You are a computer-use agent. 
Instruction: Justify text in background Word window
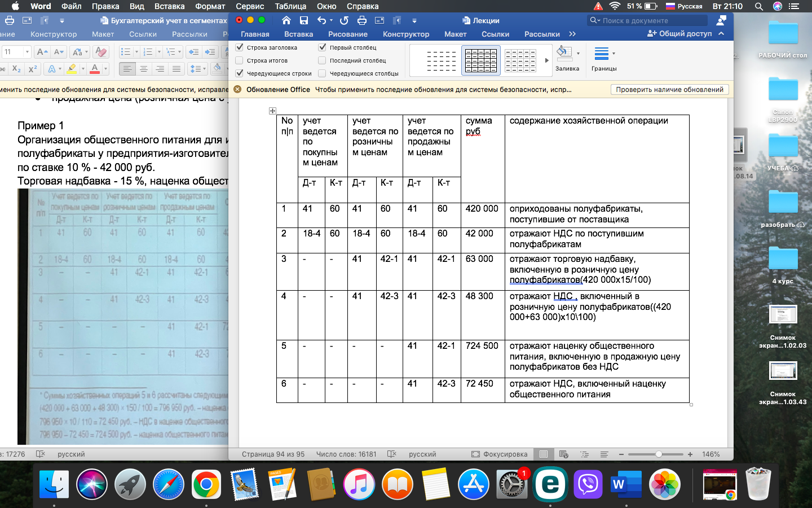[176, 69]
